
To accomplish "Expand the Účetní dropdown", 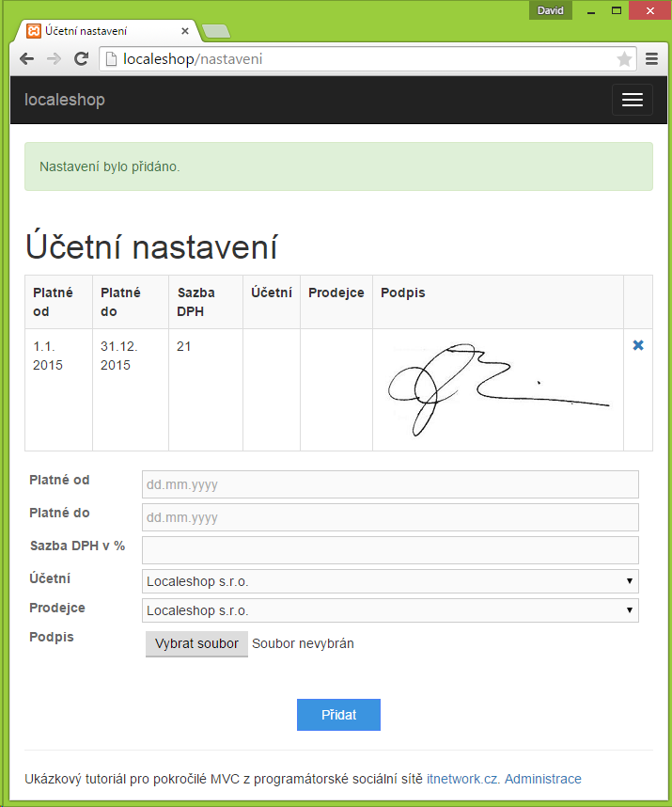I will (390, 581).
